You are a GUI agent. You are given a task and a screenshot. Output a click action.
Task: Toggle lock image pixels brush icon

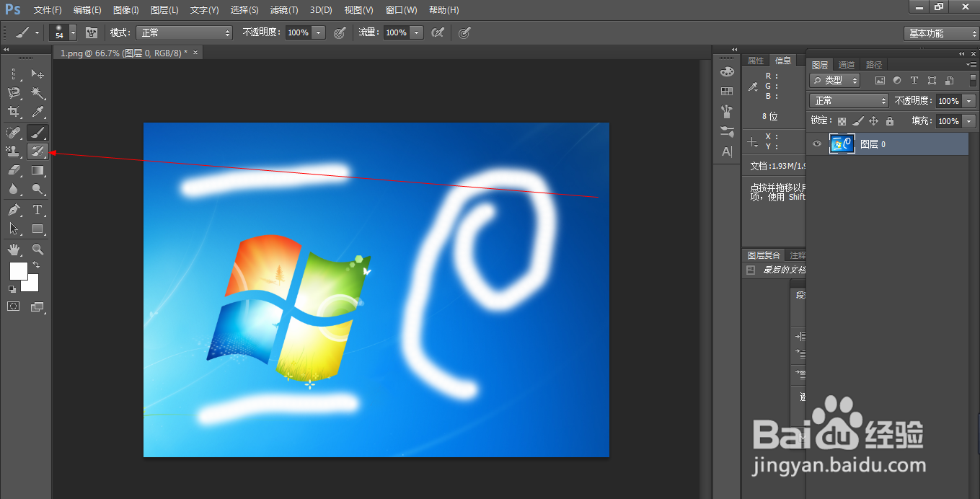[857, 121]
